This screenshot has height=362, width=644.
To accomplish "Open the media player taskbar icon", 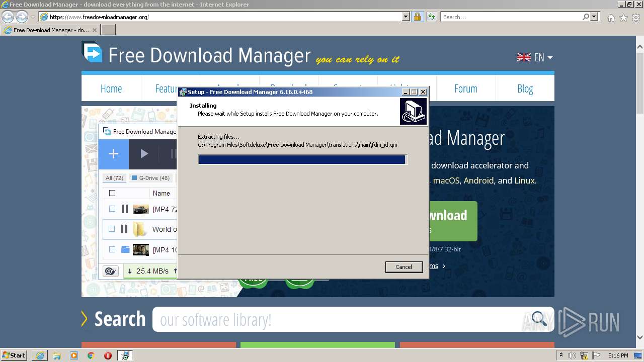I will (74, 355).
